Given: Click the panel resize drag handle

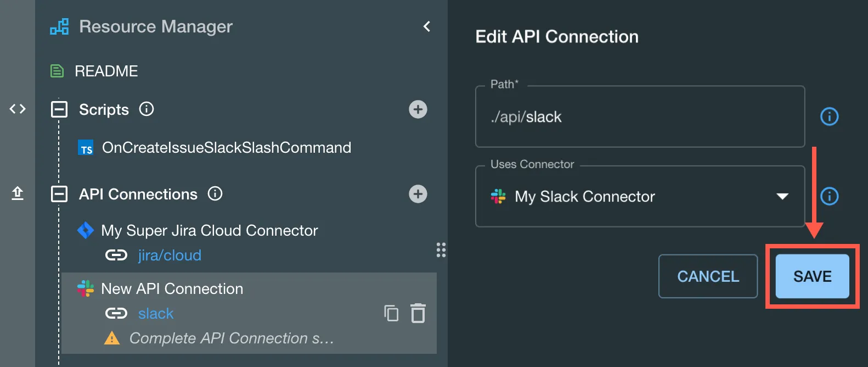Looking at the screenshot, I should pyautogui.click(x=441, y=250).
